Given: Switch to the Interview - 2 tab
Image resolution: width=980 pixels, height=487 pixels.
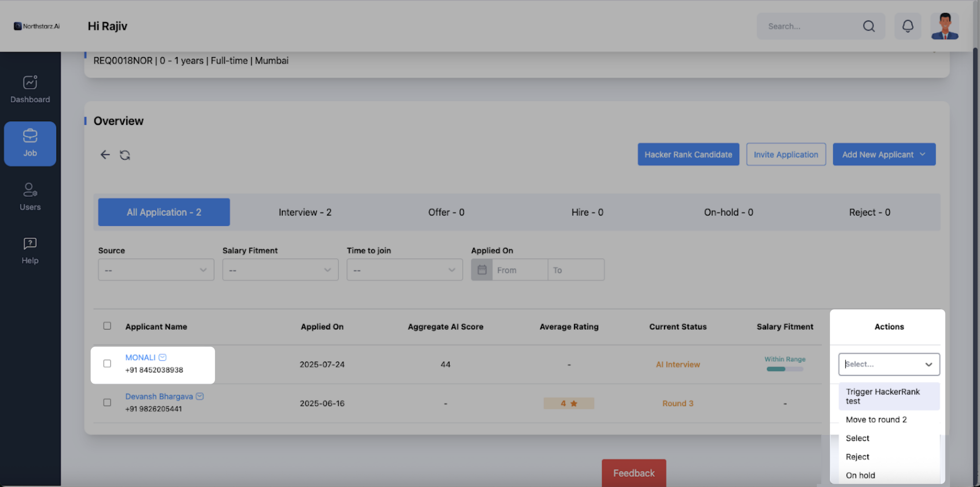Looking at the screenshot, I should [305, 212].
